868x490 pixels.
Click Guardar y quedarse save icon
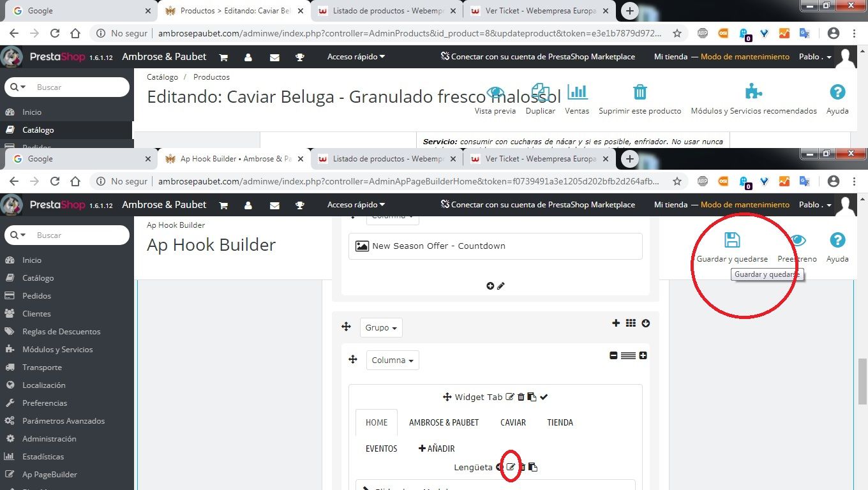point(732,240)
